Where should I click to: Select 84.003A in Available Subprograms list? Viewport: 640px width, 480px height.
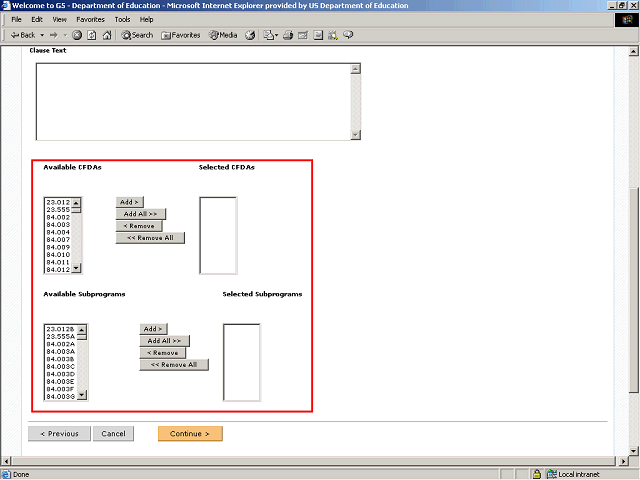(x=60, y=351)
